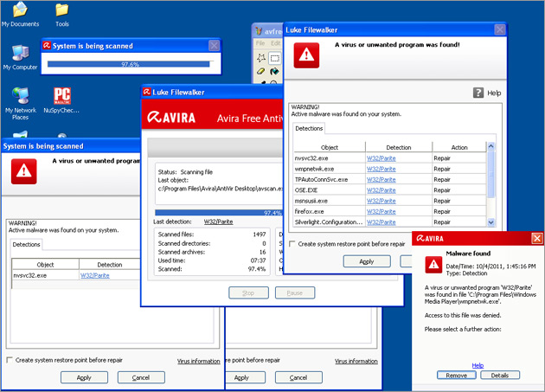Select Detections tab in bottom-left warning window

27,245
